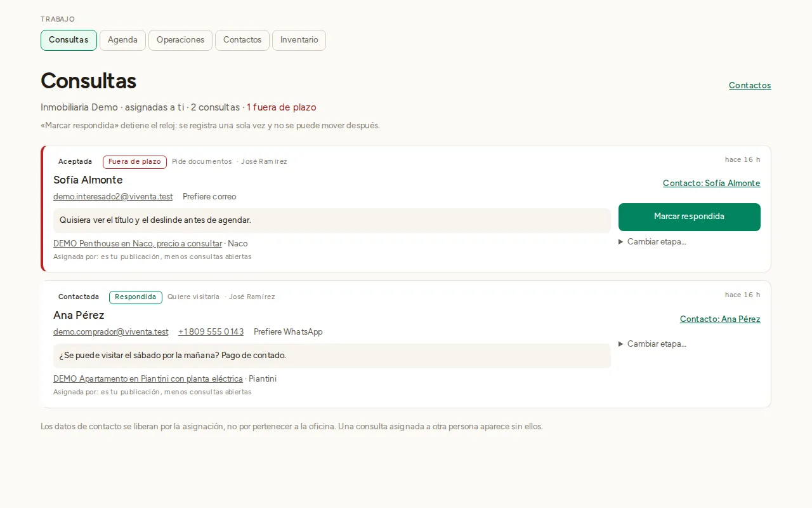Open Contacto: Ana Pérez link

(720, 319)
